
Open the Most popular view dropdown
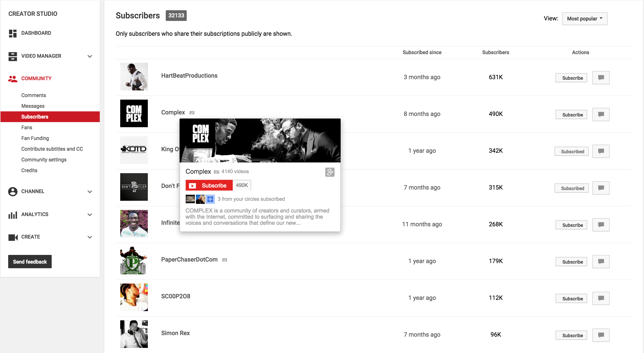pyautogui.click(x=585, y=19)
